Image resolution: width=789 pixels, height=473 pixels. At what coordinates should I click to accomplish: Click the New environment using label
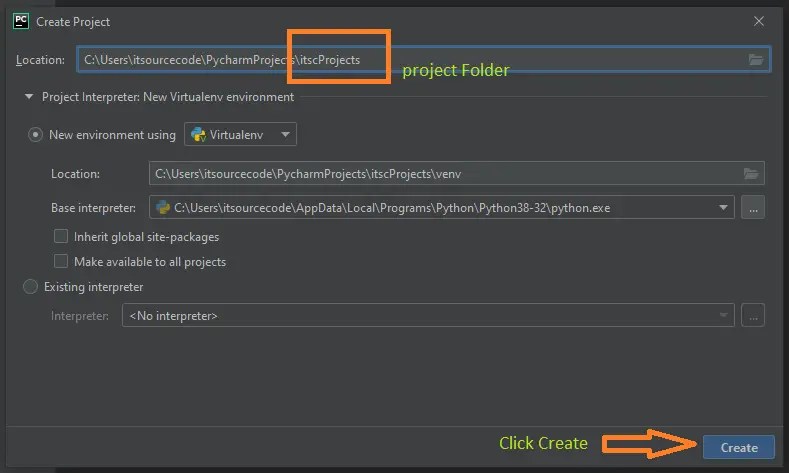[x=112, y=135]
